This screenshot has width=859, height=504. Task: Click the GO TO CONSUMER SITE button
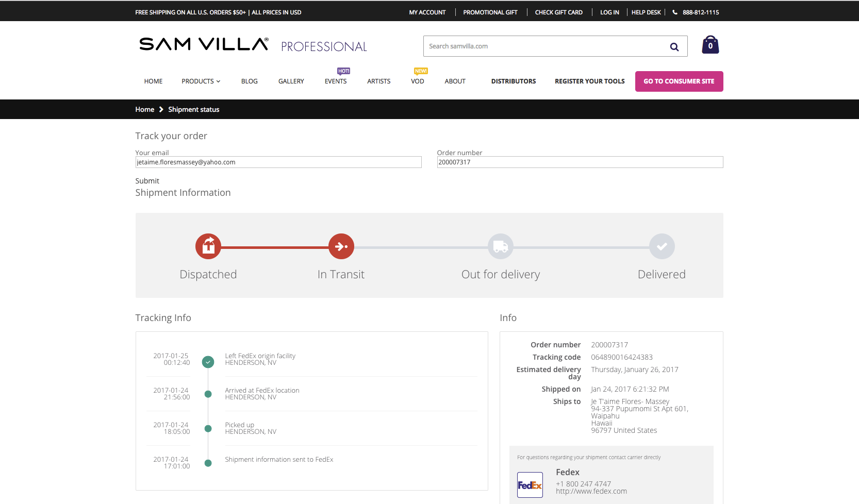click(x=679, y=81)
